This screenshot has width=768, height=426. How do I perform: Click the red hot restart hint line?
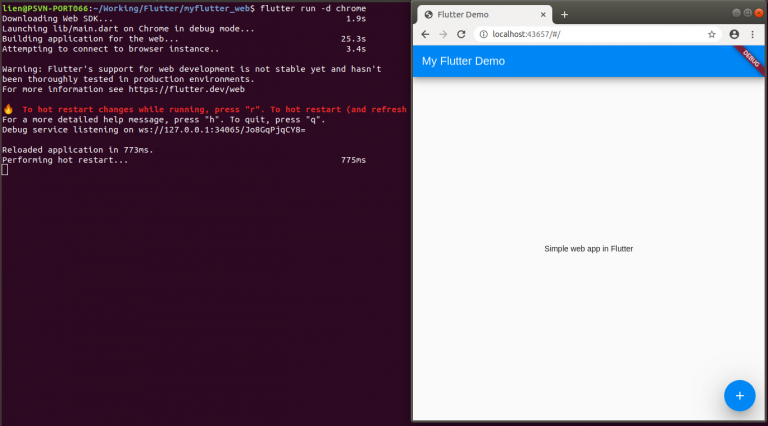click(x=214, y=109)
